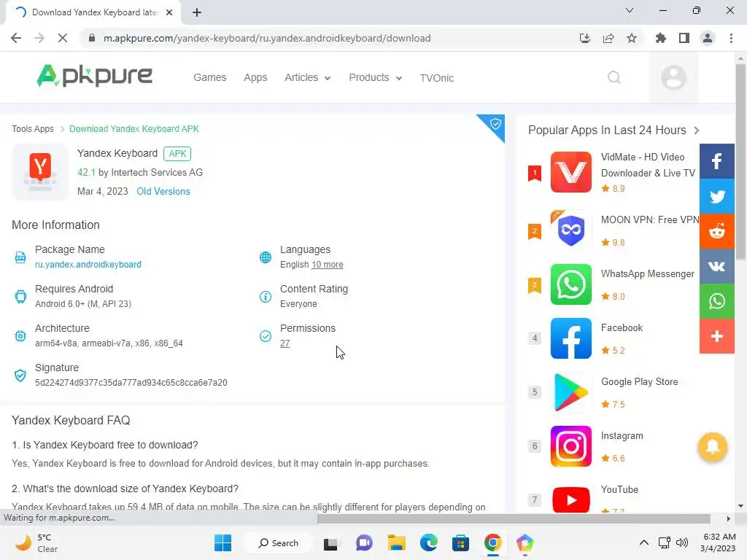Click the signature hash 5d224274d9377c35da777ad934c65c8cca6e7a20
The height and width of the screenshot is (560, 747).
(131, 382)
